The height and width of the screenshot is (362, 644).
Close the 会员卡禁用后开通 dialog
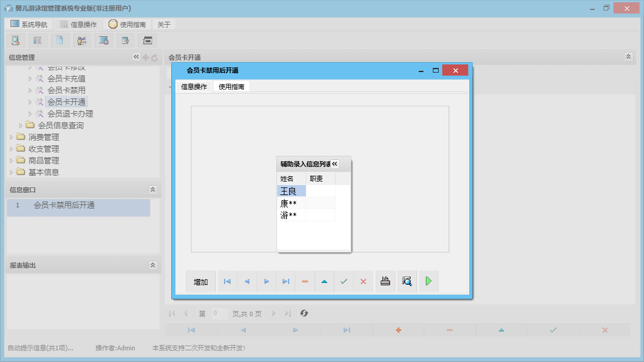tap(455, 70)
